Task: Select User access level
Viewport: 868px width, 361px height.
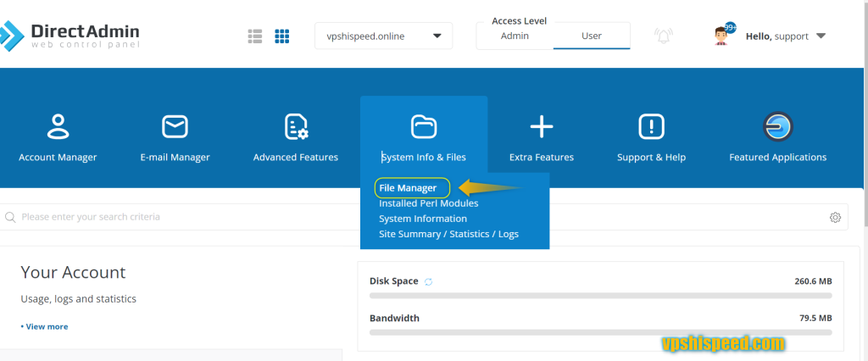Action: coord(591,36)
